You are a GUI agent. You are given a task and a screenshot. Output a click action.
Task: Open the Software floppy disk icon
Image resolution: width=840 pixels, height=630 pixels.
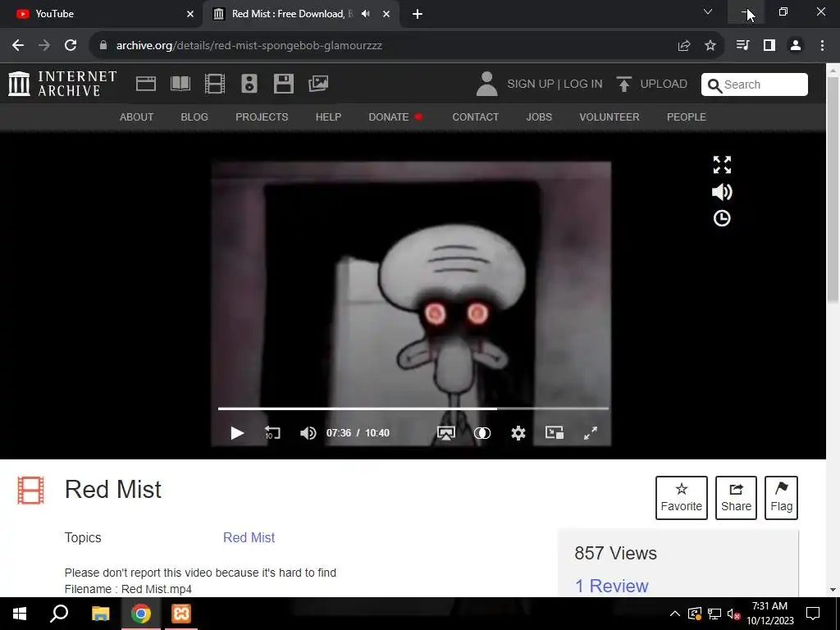click(283, 84)
